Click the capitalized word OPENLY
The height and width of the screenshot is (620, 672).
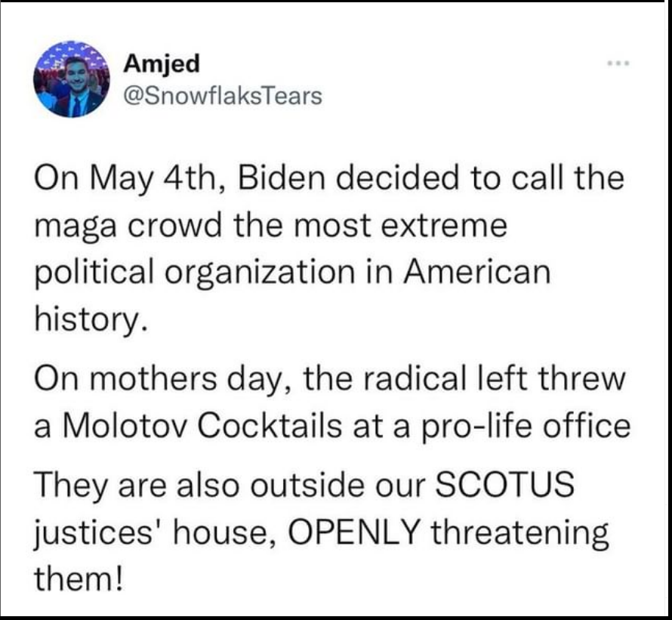(353, 532)
